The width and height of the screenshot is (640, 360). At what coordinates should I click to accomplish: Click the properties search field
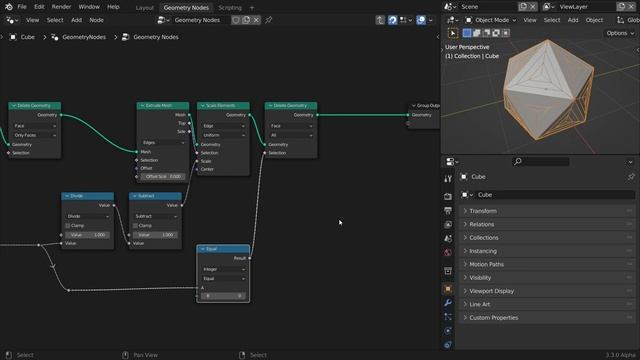pos(540,162)
